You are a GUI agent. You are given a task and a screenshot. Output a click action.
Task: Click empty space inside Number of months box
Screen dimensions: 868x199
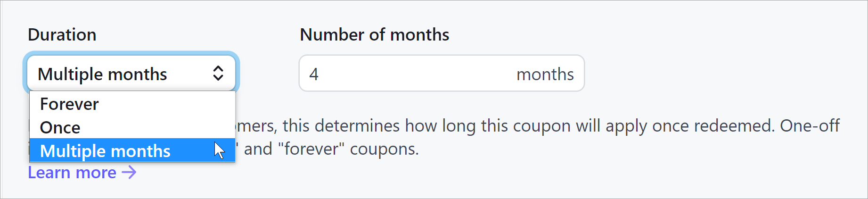click(415, 74)
